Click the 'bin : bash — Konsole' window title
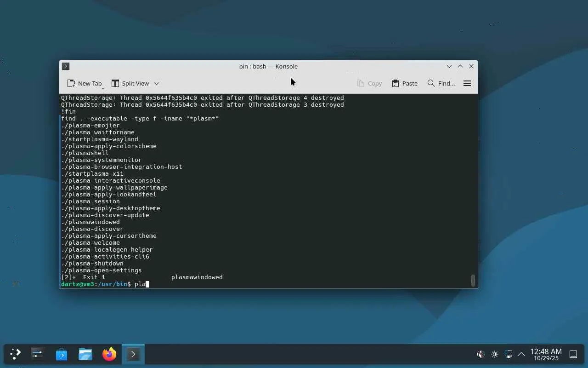 coord(268,66)
